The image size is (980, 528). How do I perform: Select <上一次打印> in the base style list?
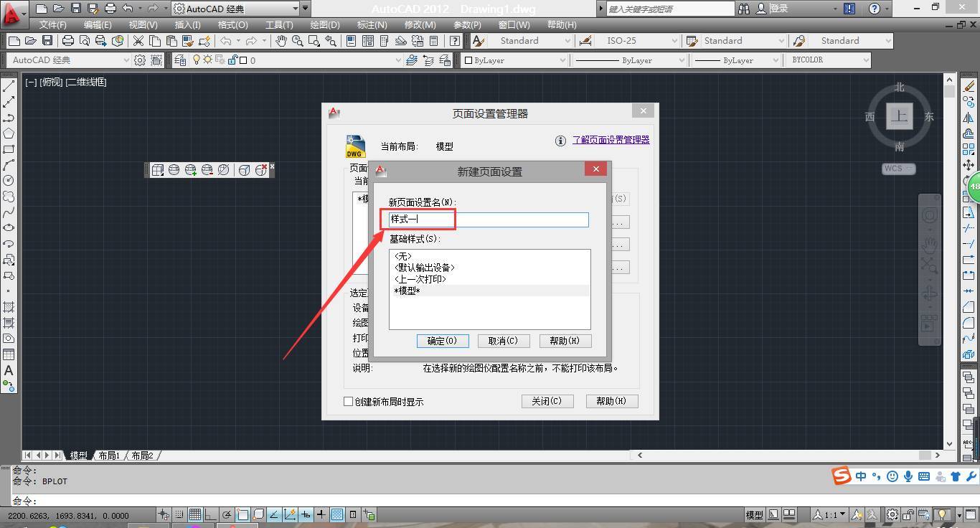420,279
